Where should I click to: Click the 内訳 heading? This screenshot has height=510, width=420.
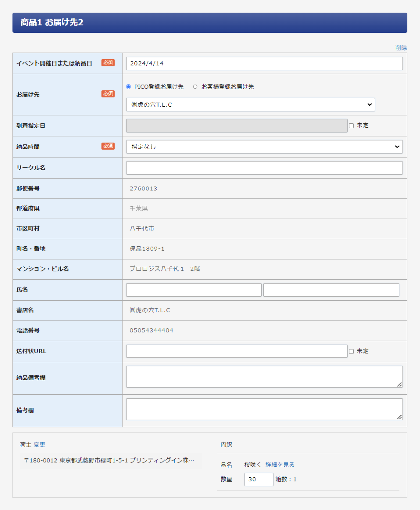226,445
